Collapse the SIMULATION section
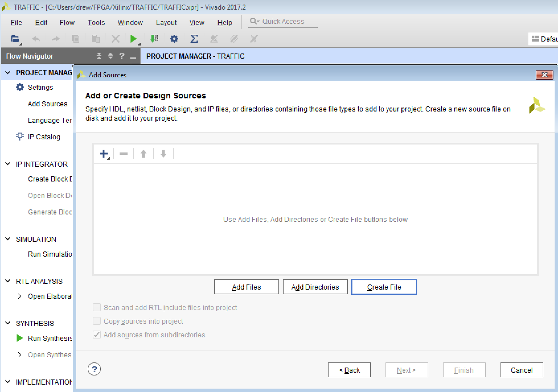The image size is (558, 392). pos(8,239)
